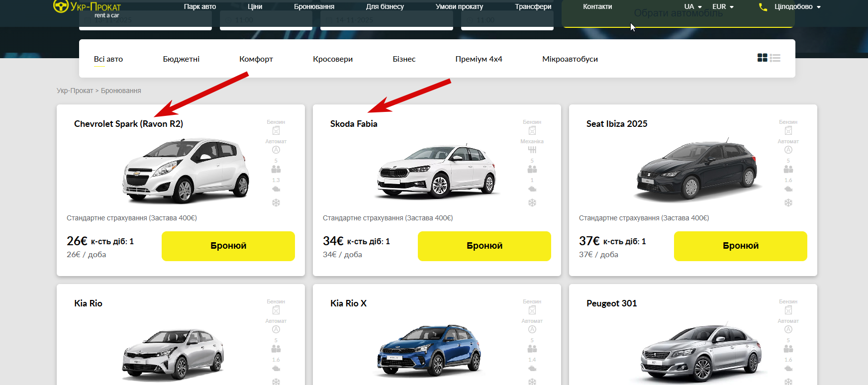Screen dimensions: 868x385
Task: Open the EUR currency dropdown
Action: coord(723,6)
